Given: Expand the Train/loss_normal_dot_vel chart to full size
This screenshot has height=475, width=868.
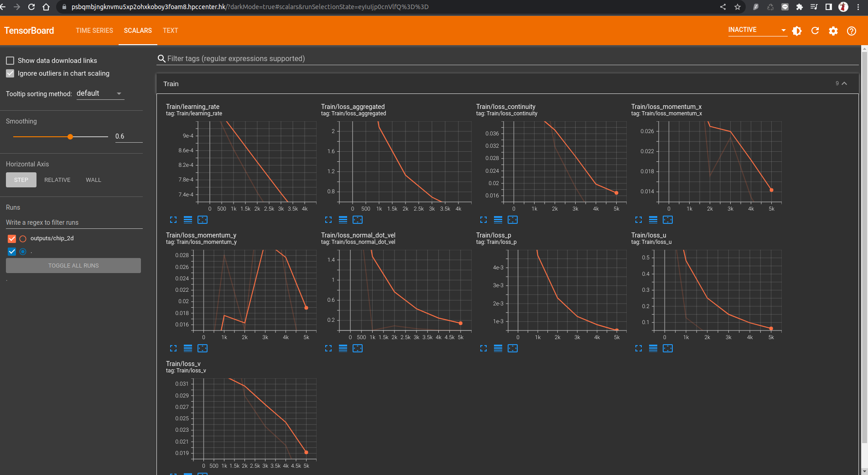Looking at the screenshot, I should 328,348.
